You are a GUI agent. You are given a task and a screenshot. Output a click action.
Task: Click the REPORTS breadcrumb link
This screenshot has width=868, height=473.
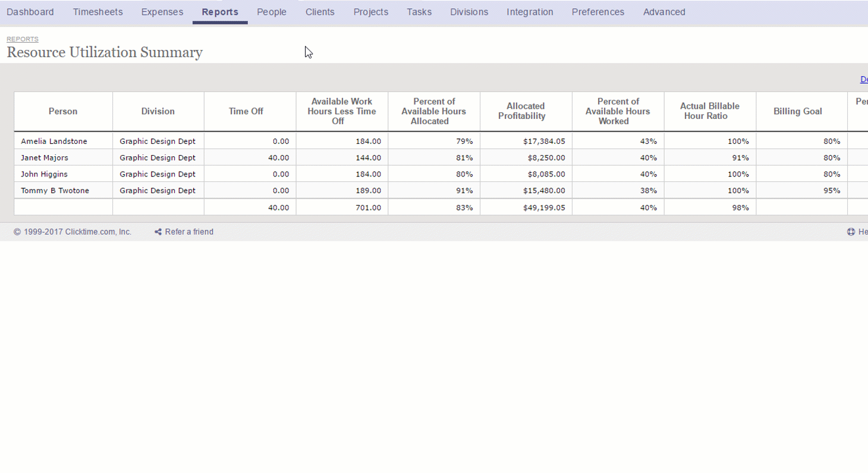point(23,39)
